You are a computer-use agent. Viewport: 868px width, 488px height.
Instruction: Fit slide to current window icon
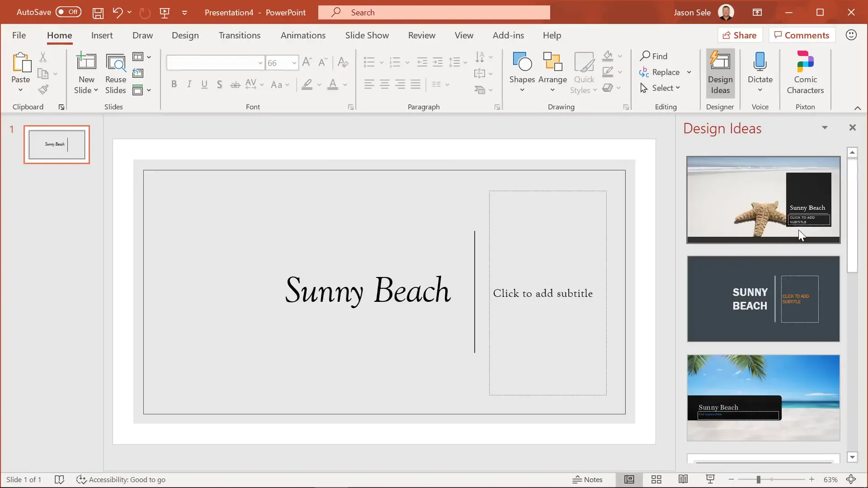tap(851, 479)
